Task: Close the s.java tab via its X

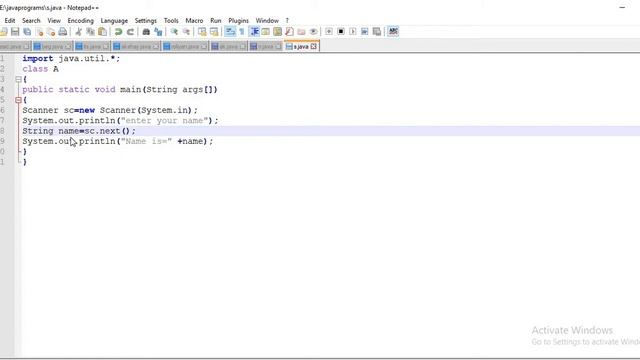Action: coord(313,47)
